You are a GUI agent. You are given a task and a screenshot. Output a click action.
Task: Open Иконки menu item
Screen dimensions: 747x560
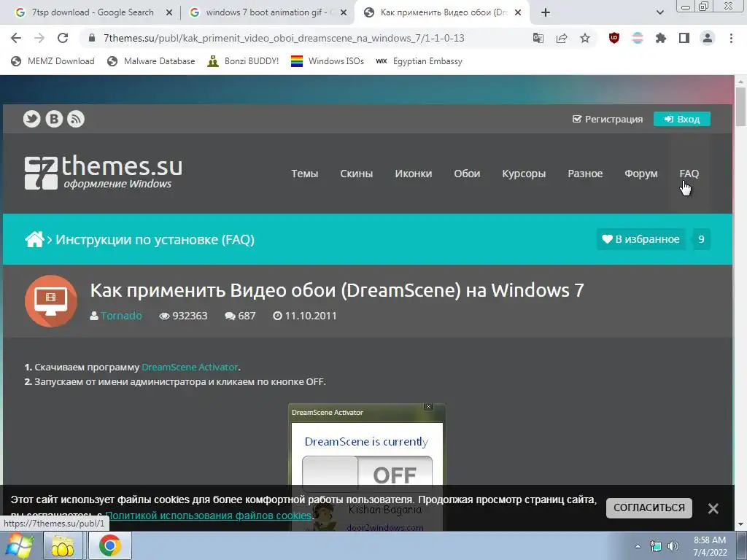(x=413, y=174)
